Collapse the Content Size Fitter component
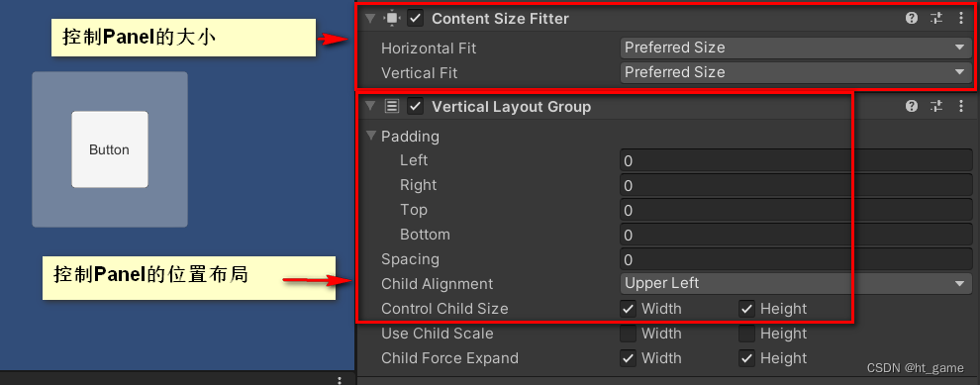This screenshot has width=980, height=385. point(370,18)
